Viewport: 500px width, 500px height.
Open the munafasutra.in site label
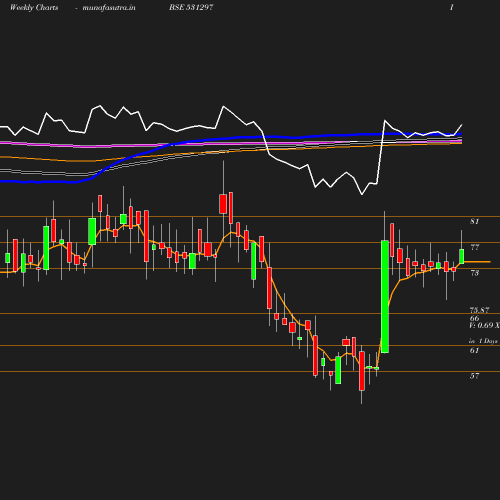[x=109, y=7]
